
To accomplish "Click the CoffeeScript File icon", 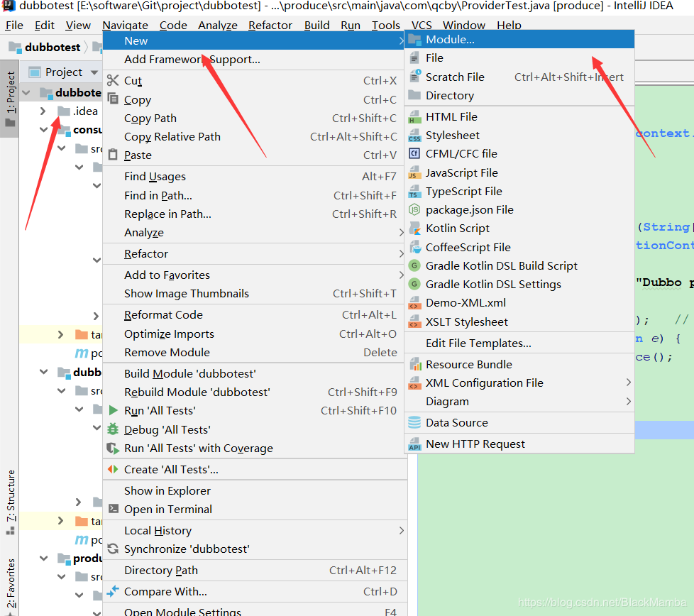I will click(x=414, y=247).
